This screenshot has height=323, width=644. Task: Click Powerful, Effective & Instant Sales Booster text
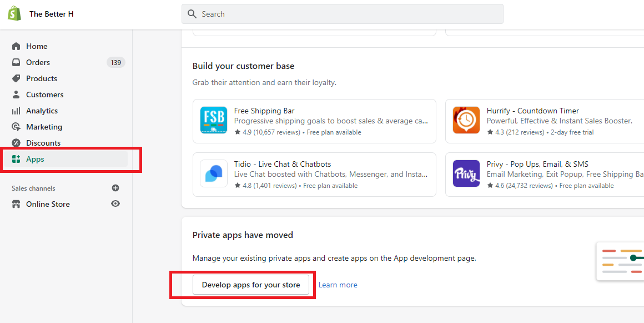560,121
